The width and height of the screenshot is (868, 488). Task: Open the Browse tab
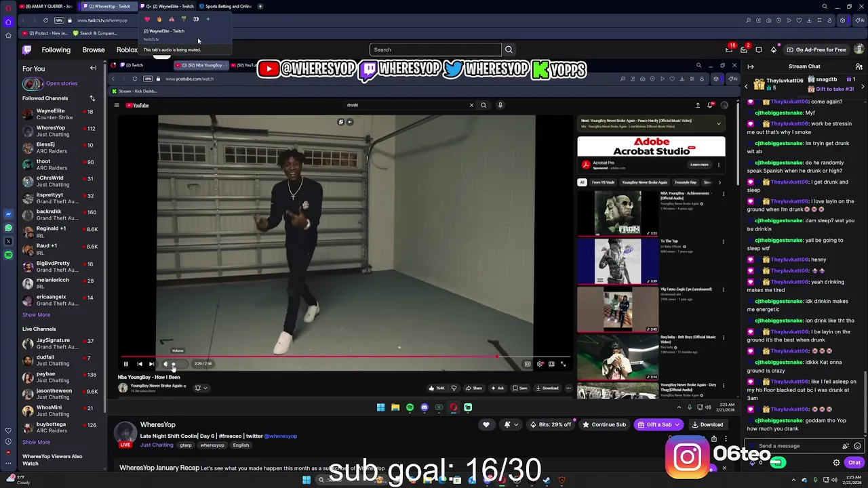(x=94, y=49)
